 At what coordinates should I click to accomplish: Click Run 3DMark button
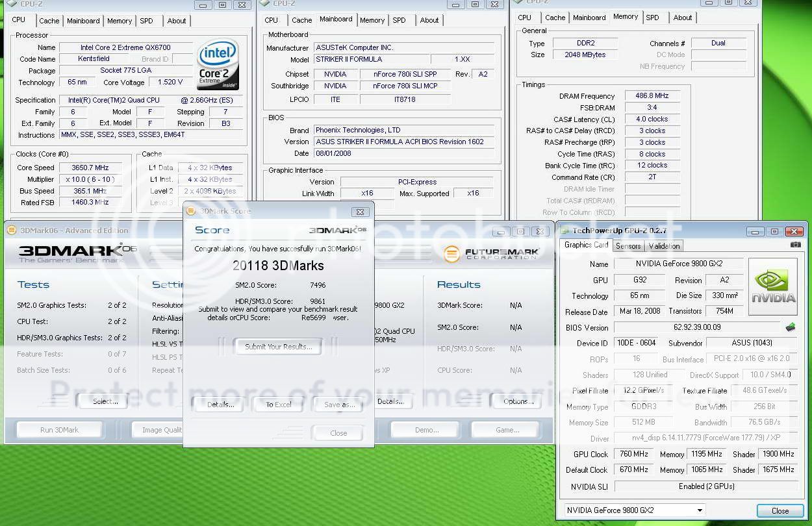[x=59, y=430]
